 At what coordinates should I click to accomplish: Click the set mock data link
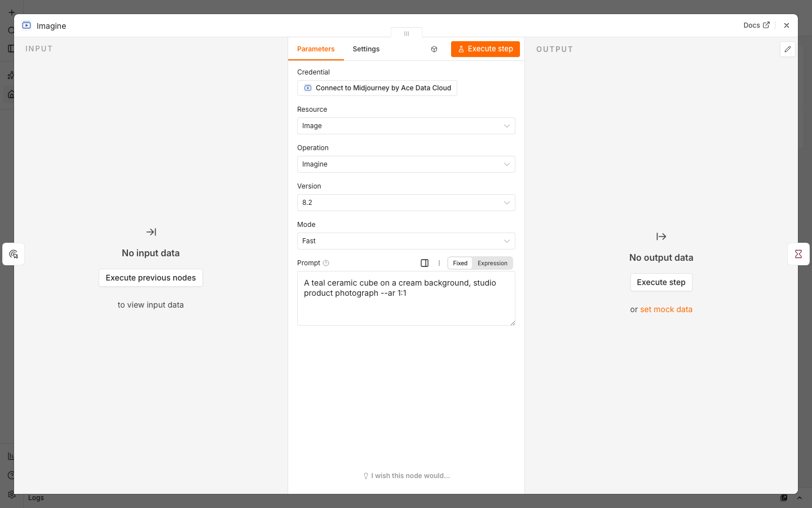(666, 309)
